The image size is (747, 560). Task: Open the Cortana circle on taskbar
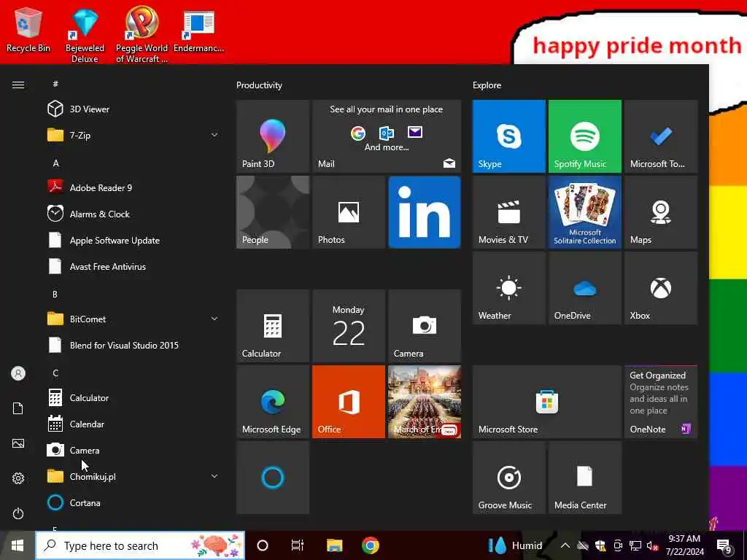263,545
